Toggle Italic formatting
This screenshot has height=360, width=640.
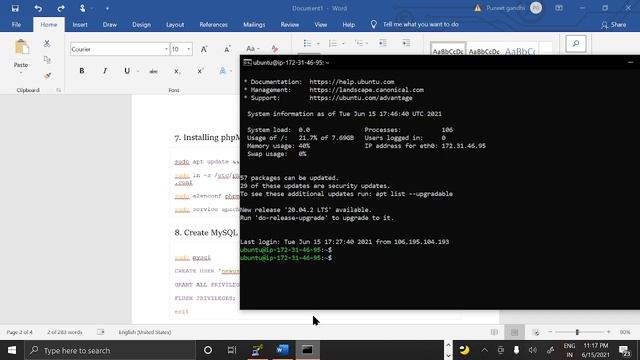click(105, 71)
